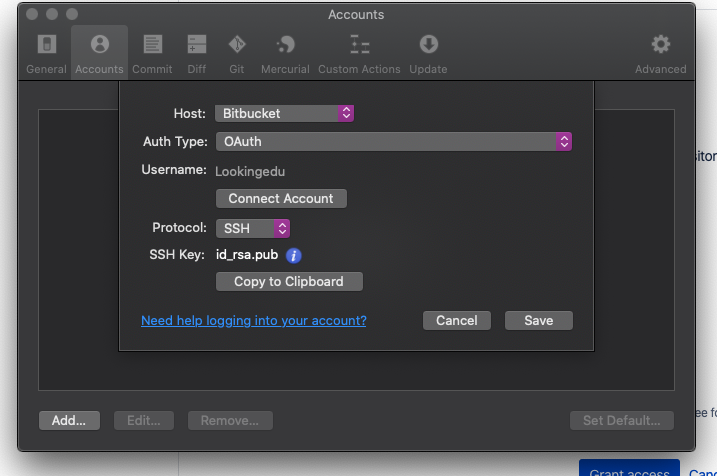
Task: Click the SSH key info icon
Action: pyautogui.click(x=294, y=256)
